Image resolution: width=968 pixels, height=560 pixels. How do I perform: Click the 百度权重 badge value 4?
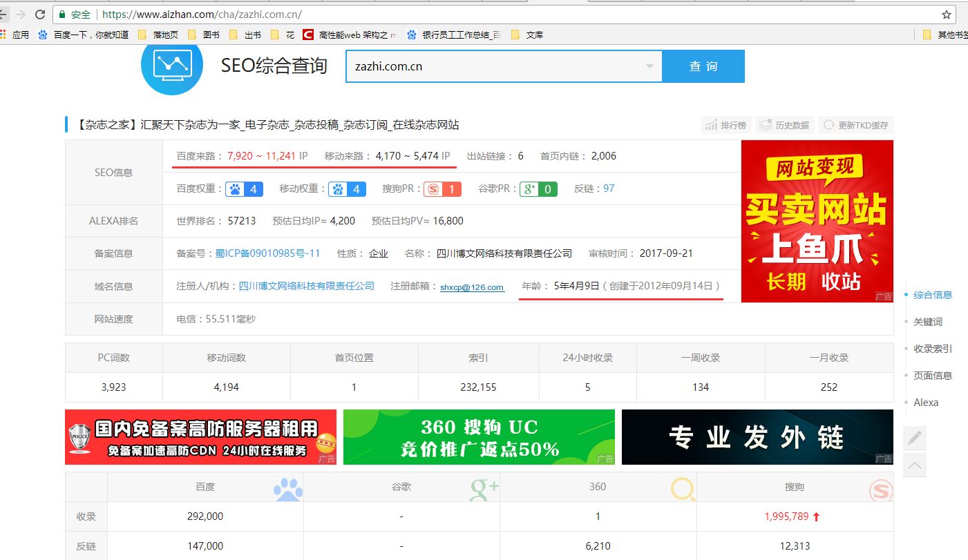(245, 189)
